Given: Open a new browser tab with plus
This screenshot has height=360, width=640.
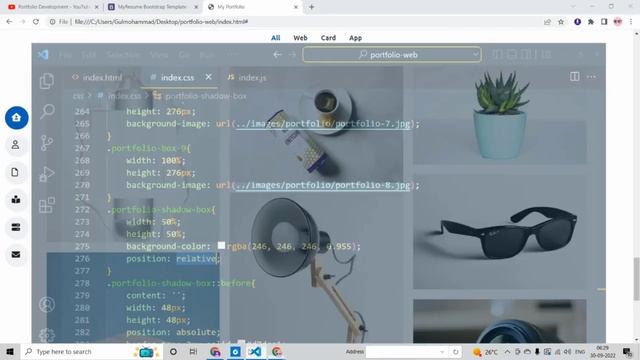Looking at the screenshot, I should [311, 7].
